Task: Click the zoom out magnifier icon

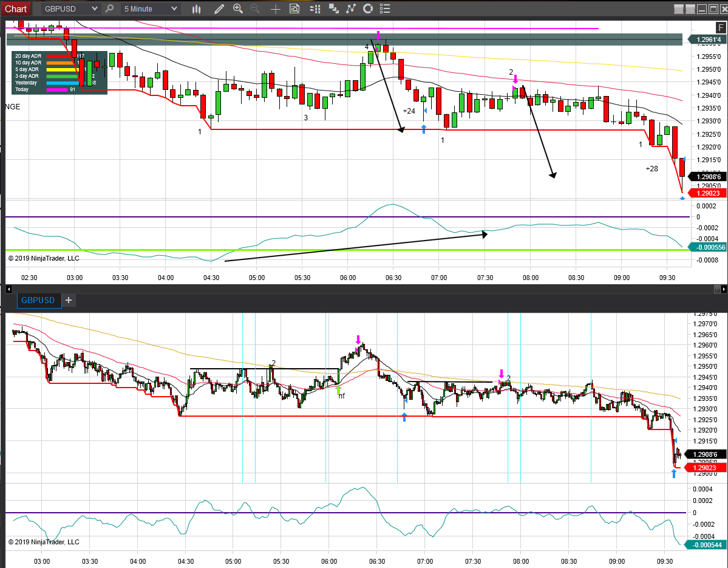Action: pyautogui.click(x=255, y=9)
